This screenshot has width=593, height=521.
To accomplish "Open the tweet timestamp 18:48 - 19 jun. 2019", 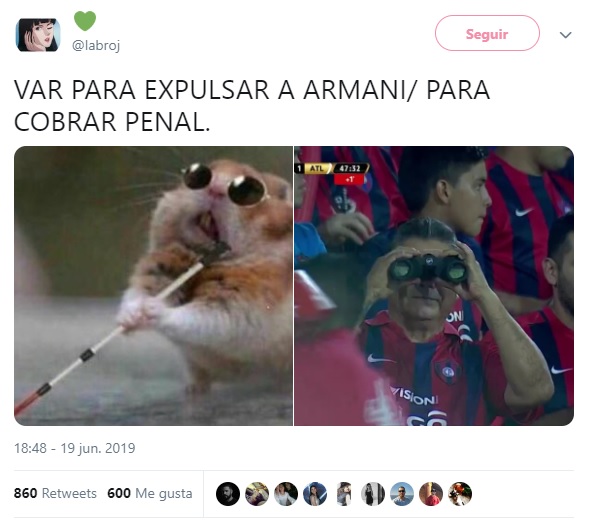I will [75, 448].
